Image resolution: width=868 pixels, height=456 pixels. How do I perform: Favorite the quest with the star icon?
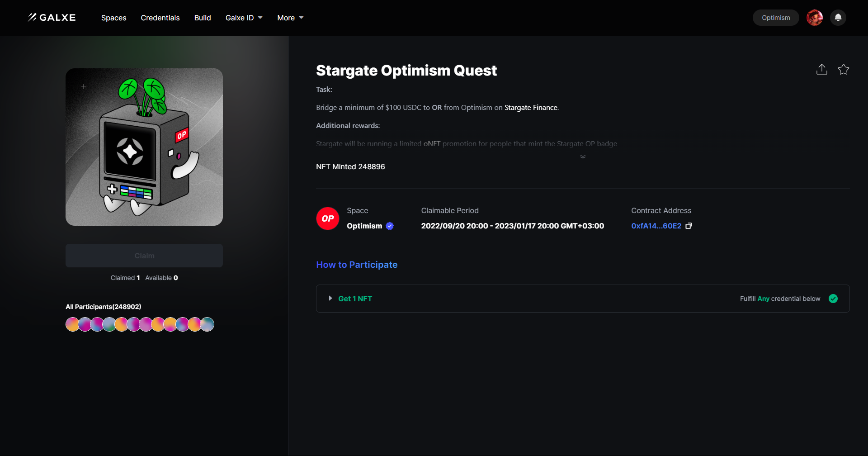point(844,69)
